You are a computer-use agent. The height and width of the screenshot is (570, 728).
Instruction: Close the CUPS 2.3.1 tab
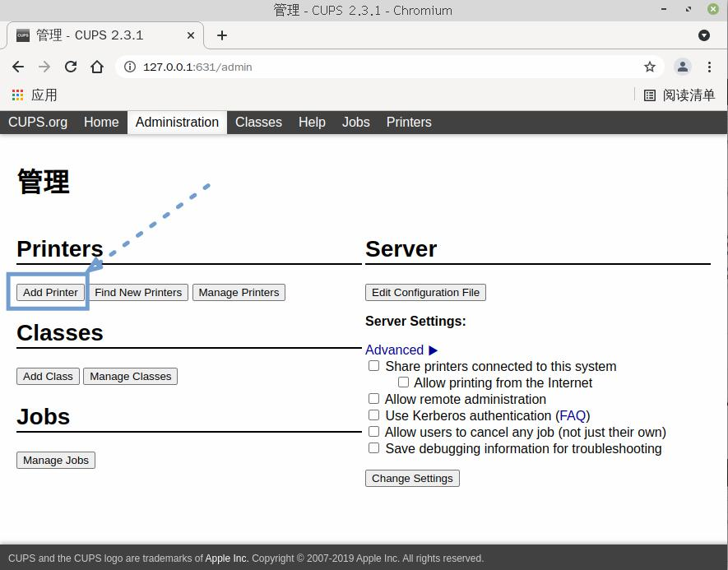coord(190,35)
